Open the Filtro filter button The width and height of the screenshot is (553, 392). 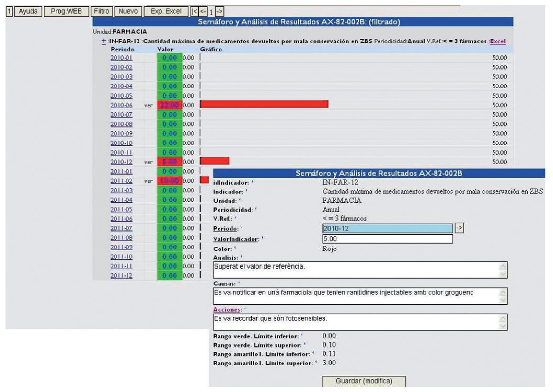(101, 11)
